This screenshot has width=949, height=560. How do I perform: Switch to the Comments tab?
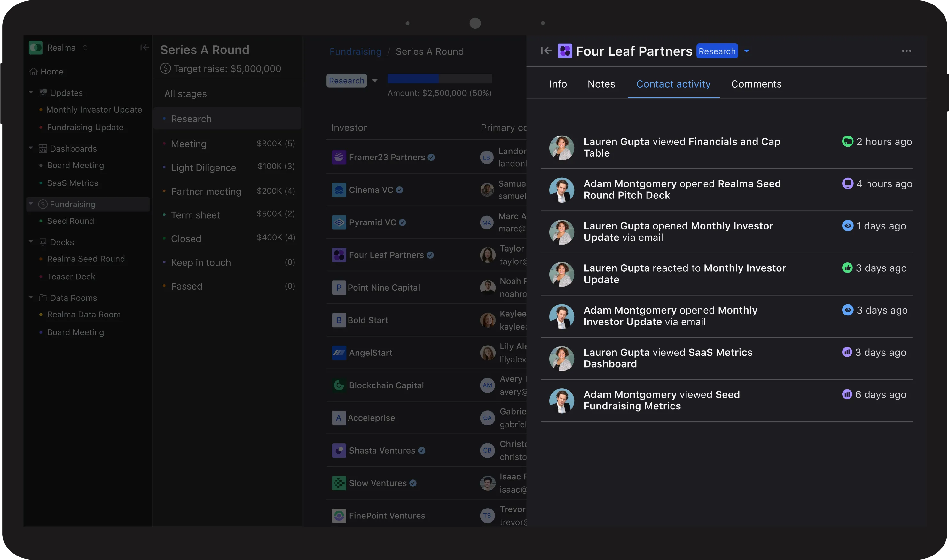click(756, 84)
